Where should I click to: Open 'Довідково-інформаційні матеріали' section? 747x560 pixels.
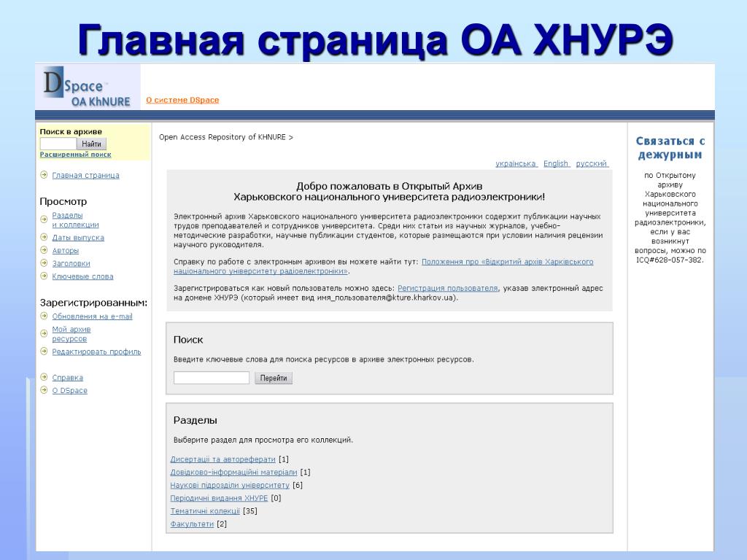pyautogui.click(x=234, y=472)
